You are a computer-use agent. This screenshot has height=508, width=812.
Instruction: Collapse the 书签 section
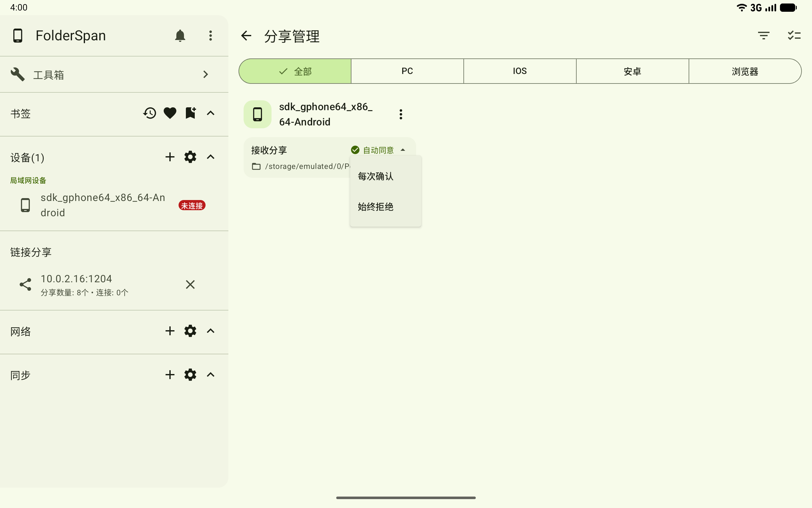(210, 113)
